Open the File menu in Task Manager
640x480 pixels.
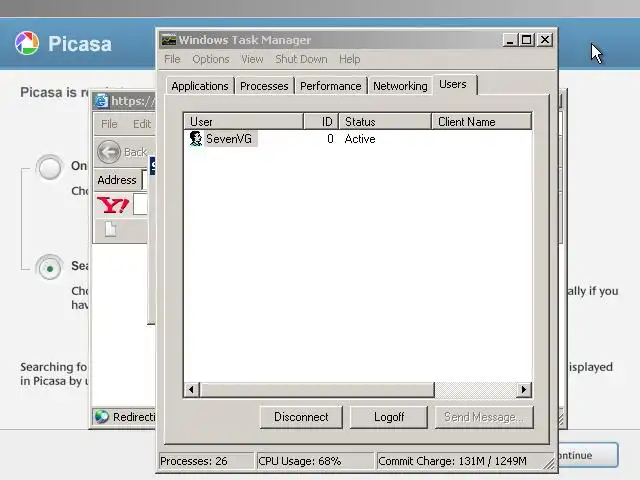click(172, 59)
